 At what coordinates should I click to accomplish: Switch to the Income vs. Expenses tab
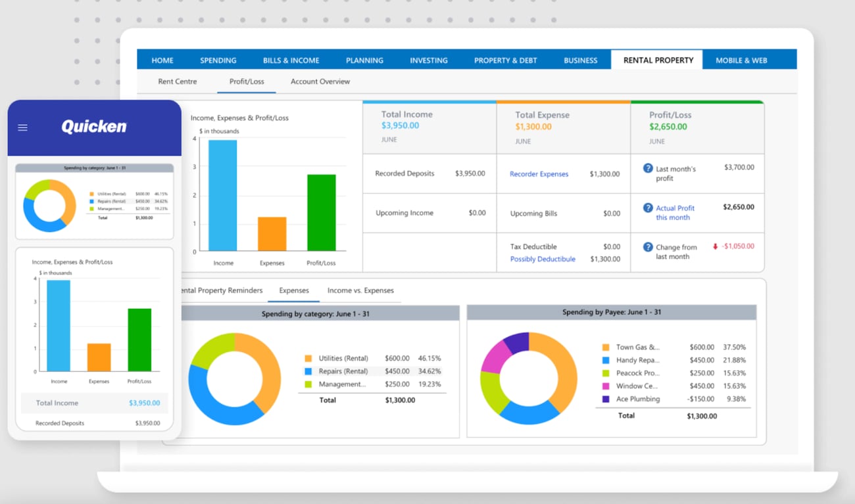click(361, 290)
